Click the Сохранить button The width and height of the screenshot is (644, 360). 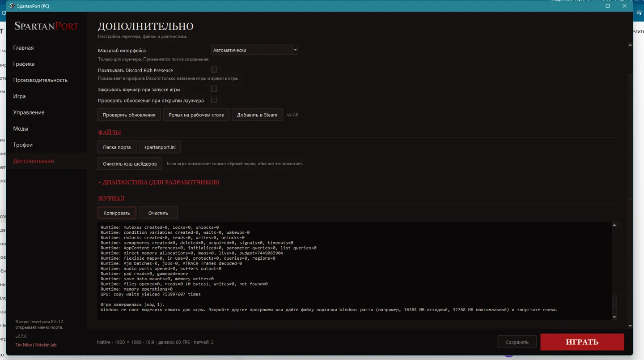pos(517,342)
